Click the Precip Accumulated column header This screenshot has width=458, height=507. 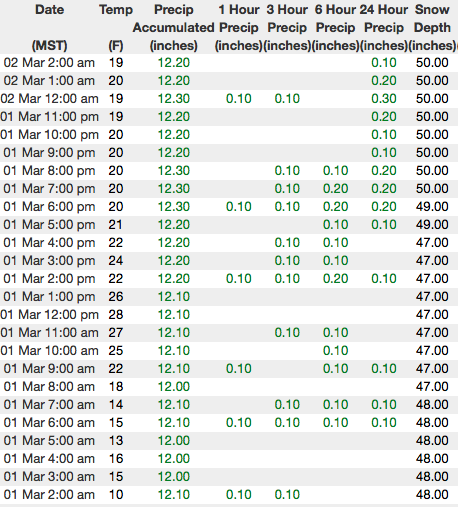[x=173, y=27]
